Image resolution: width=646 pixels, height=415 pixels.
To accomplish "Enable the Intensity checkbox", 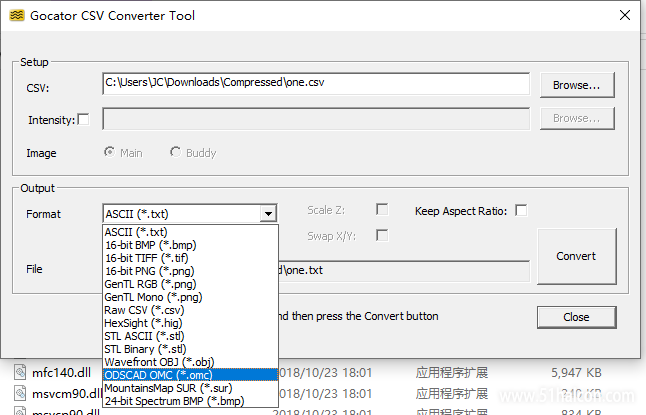I will [83, 120].
